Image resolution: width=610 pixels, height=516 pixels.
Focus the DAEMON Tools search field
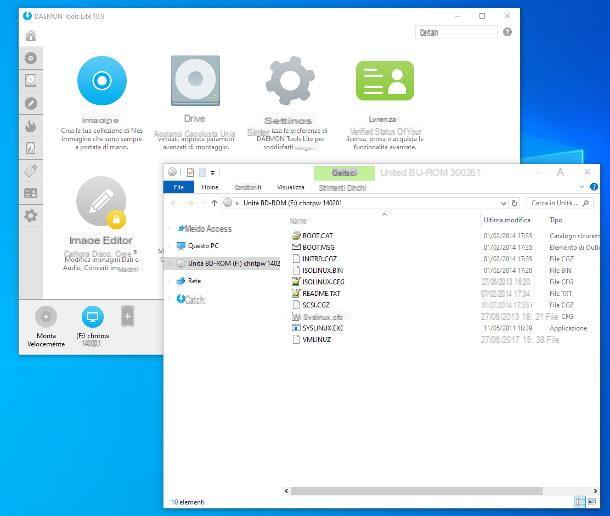pyautogui.click(x=456, y=32)
